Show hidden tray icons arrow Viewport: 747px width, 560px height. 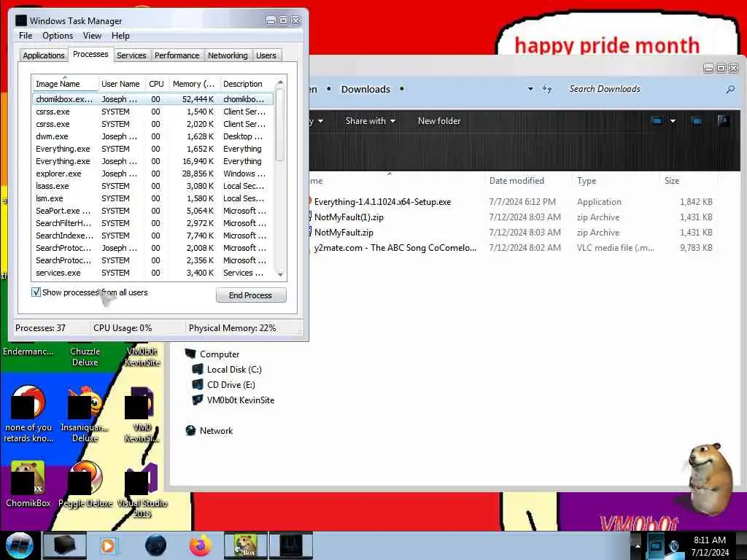coord(638,545)
